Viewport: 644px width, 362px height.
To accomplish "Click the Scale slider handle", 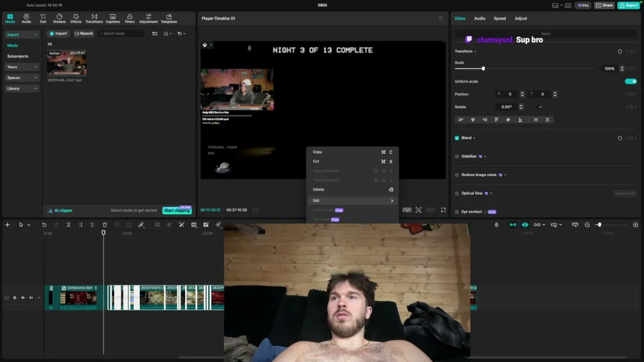I will [483, 68].
